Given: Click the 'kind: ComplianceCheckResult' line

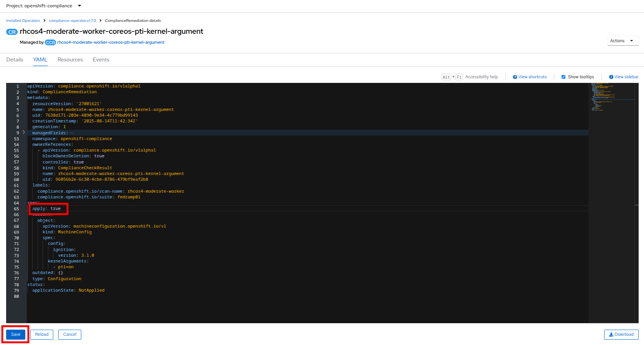Looking at the screenshot, I should pyautogui.click(x=77, y=168).
